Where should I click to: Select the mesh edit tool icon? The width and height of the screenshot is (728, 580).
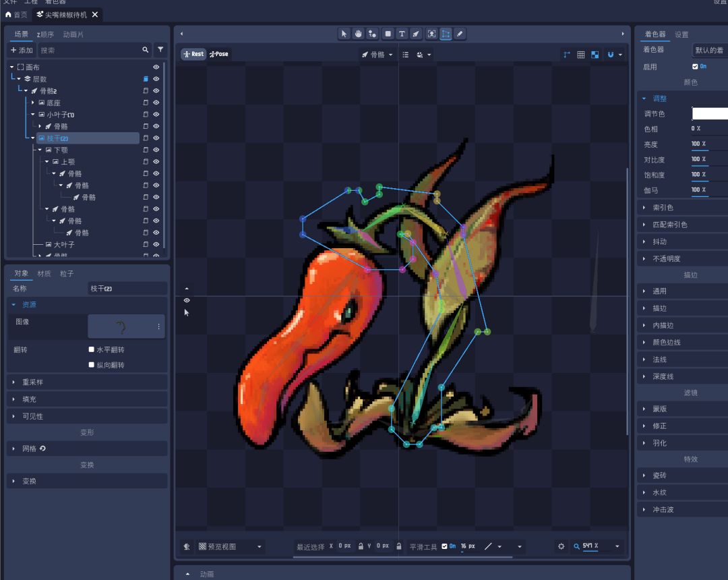click(446, 34)
